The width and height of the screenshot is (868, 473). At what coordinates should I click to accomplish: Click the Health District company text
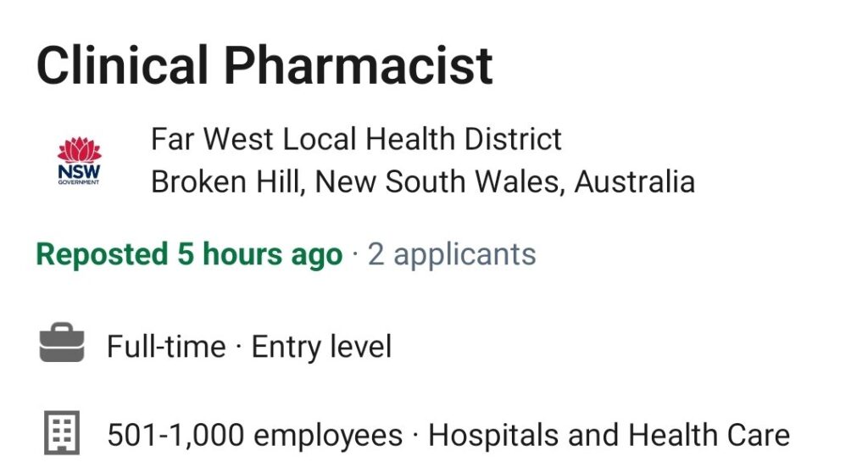pyautogui.click(x=463, y=138)
